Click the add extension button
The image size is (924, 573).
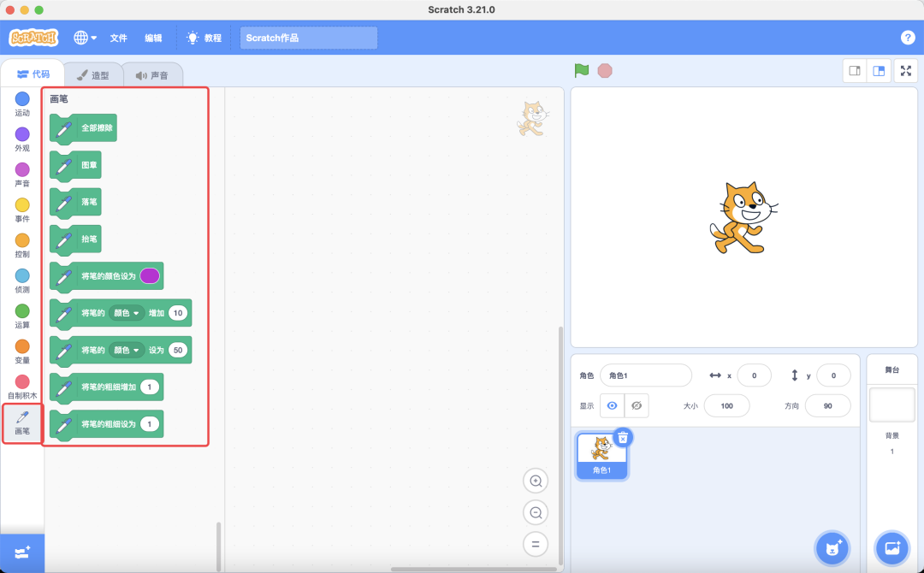pos(22,553)
